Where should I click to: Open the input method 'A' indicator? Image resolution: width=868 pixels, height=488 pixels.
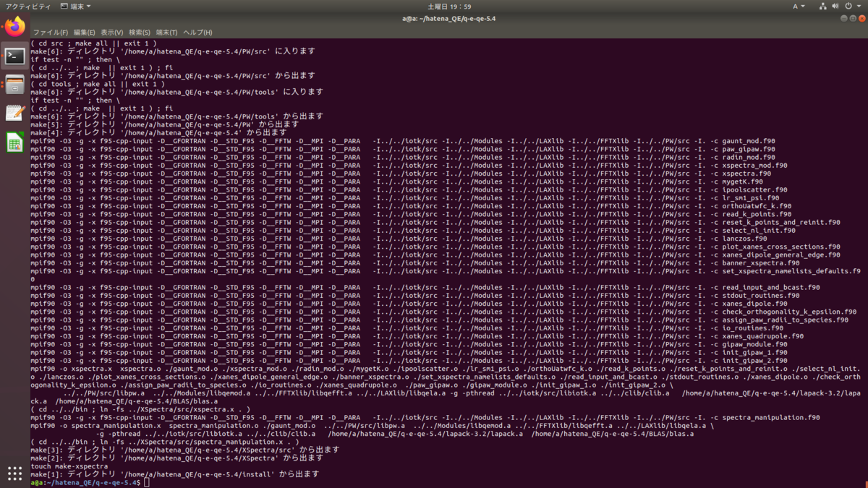coord(797,7)
